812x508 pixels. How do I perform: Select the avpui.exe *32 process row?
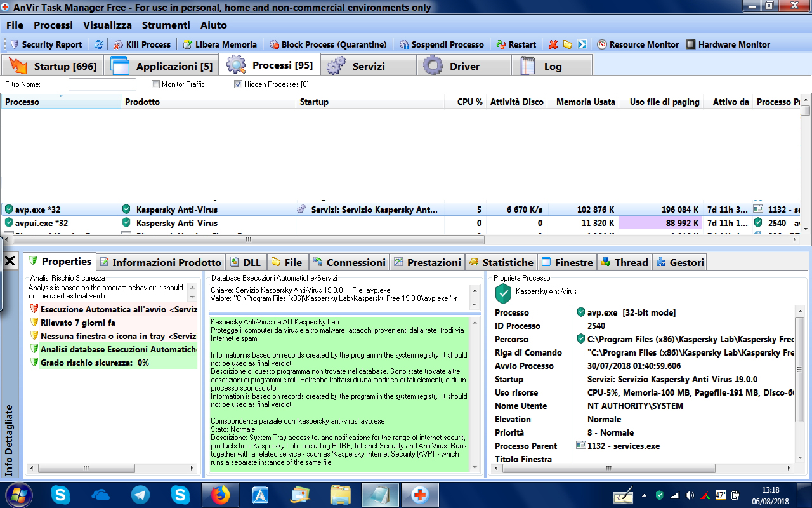click(402, 223)
